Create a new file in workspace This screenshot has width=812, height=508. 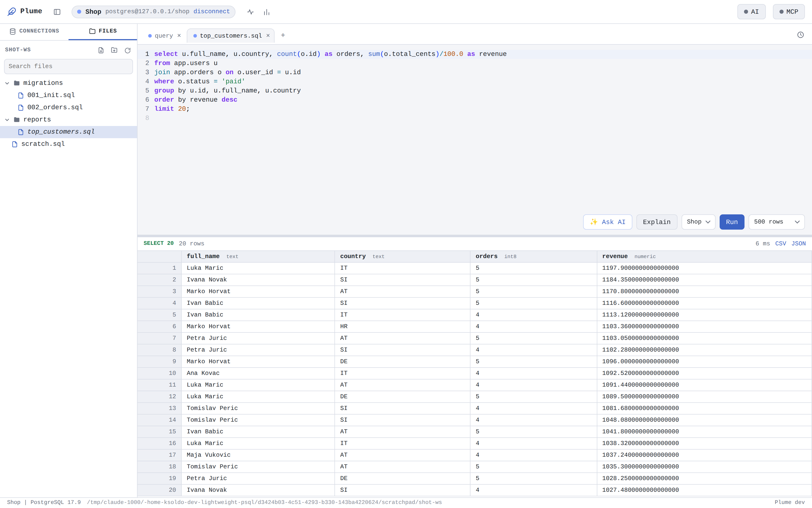[101, 50]
